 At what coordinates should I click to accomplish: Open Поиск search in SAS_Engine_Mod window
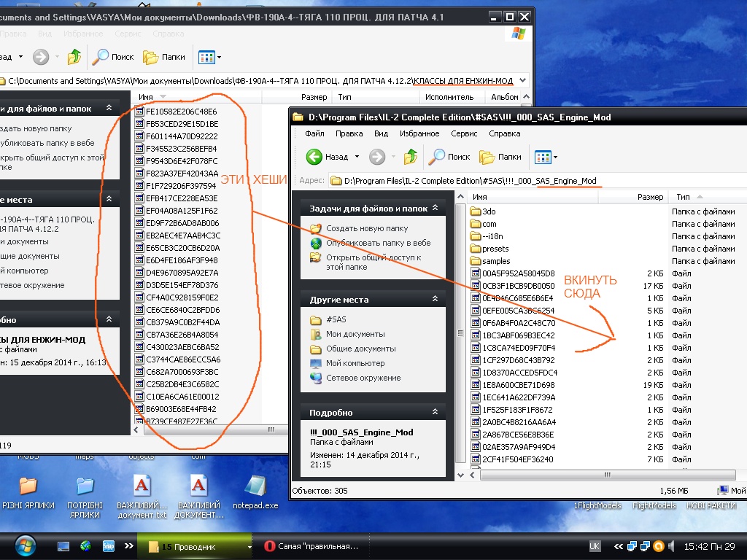[449, 157]
